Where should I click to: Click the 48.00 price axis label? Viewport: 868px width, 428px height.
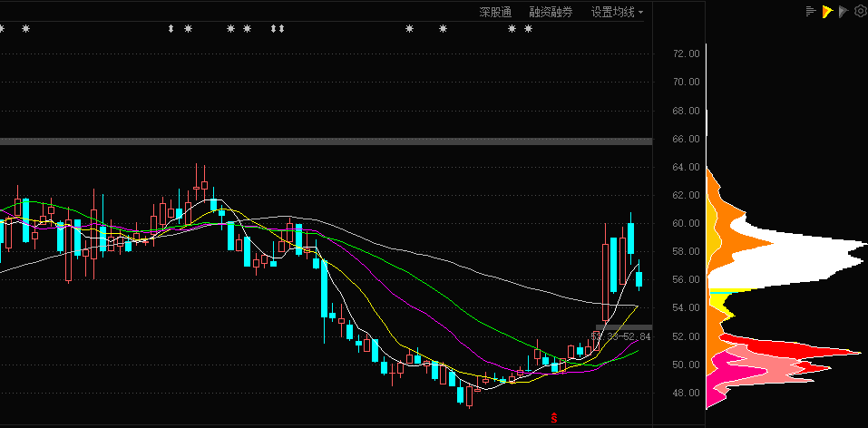687,394
